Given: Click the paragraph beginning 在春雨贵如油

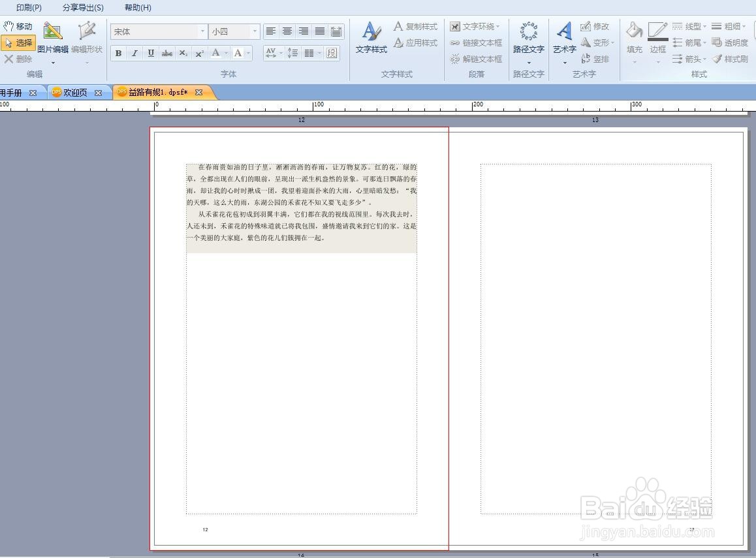Looking at the screenshot, I should coord(302,185).
